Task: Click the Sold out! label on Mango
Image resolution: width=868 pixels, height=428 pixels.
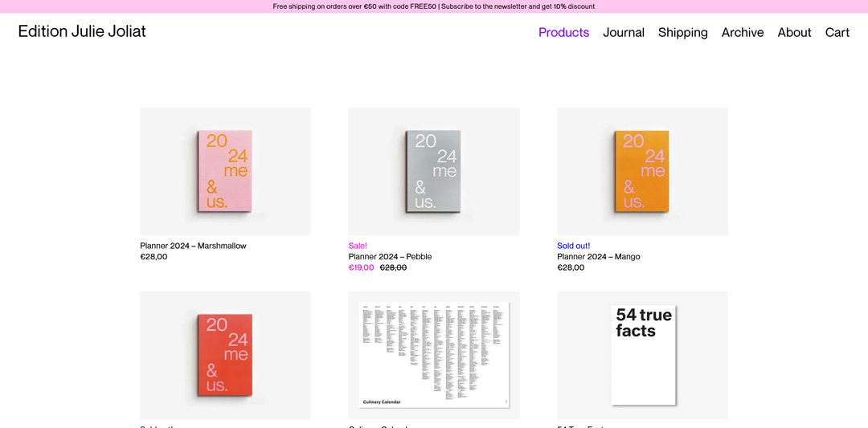Action: (573, 246)
